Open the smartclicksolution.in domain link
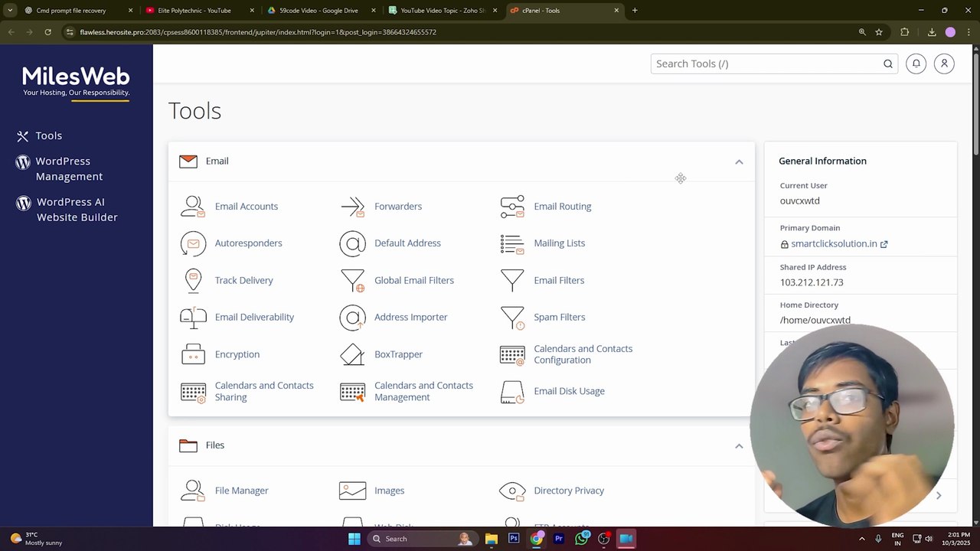Screen dimensions: 980x551 click(x=834, y=244)
